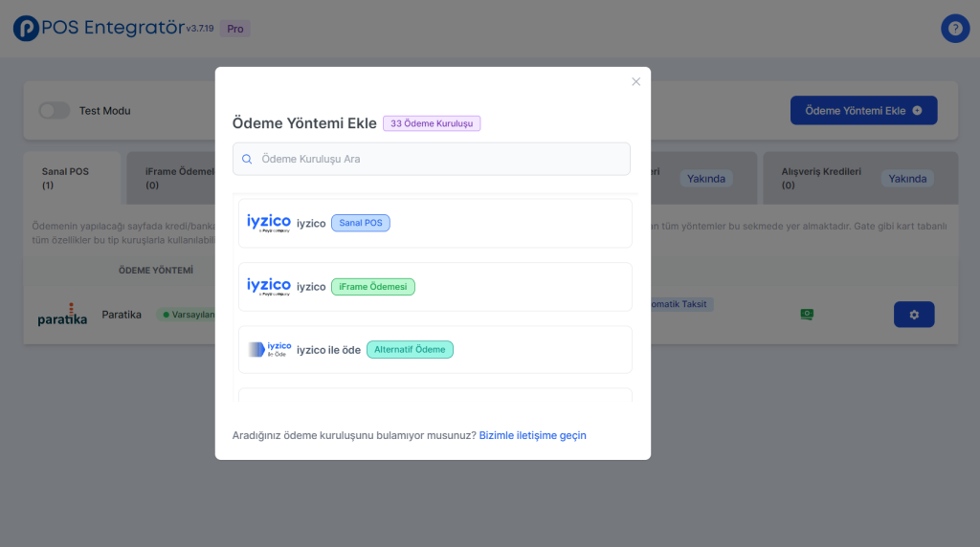Screen dimensions: 980x547
Task: Click the iyzico ile öde logo
Action: pyautogui.click(x=268, y=350)
